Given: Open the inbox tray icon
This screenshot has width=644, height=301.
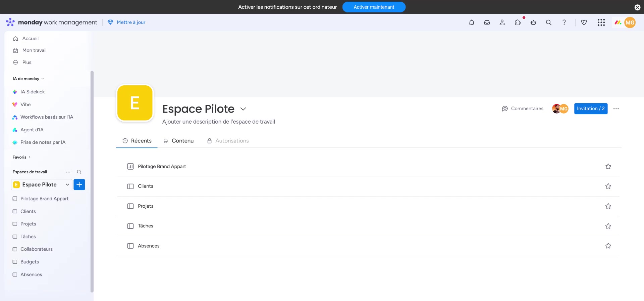Looking at the screenshot, I should click(487, 23).
